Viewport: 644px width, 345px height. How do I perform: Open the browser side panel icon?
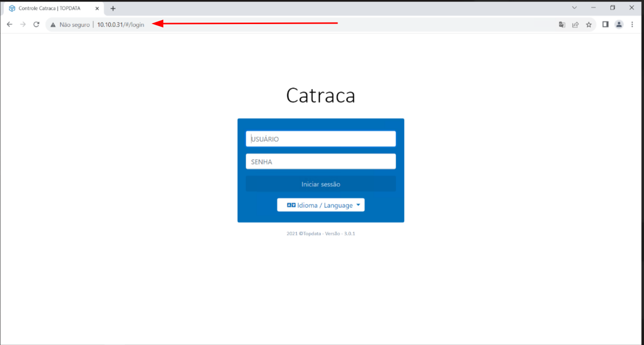click(x=606, y=24)
